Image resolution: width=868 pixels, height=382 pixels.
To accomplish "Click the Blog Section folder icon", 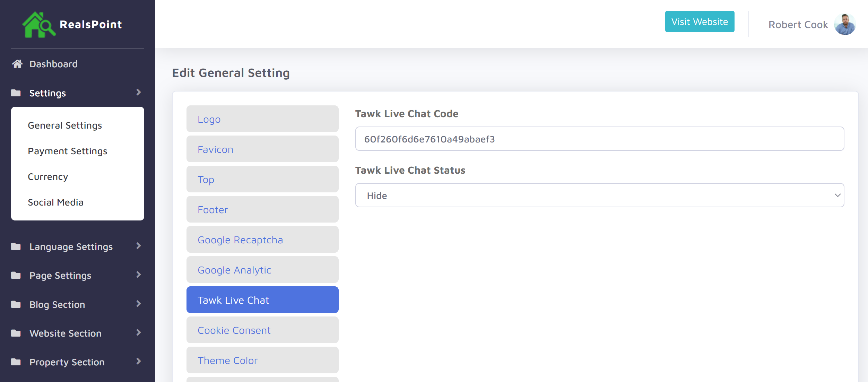I will (x=16, y=304).
